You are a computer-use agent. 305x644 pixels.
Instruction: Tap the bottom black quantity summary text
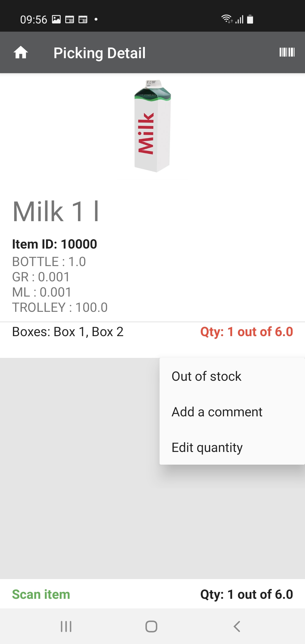click(x=247, y=594)
